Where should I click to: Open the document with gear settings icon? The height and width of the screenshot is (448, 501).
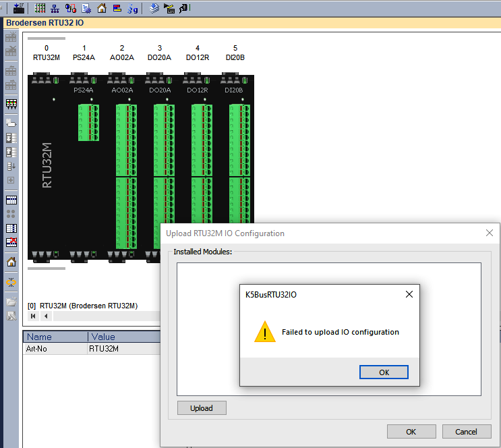pyautogui.click(x=86, y=8)
